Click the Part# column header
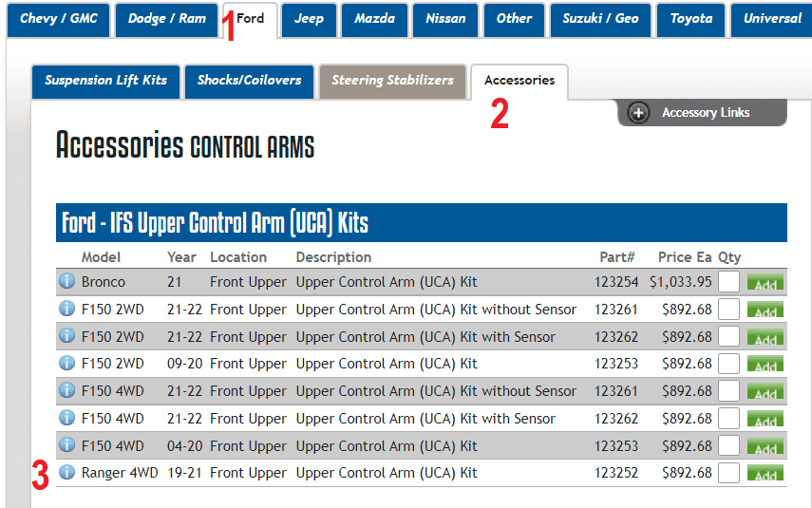 [x=616, y=256]
